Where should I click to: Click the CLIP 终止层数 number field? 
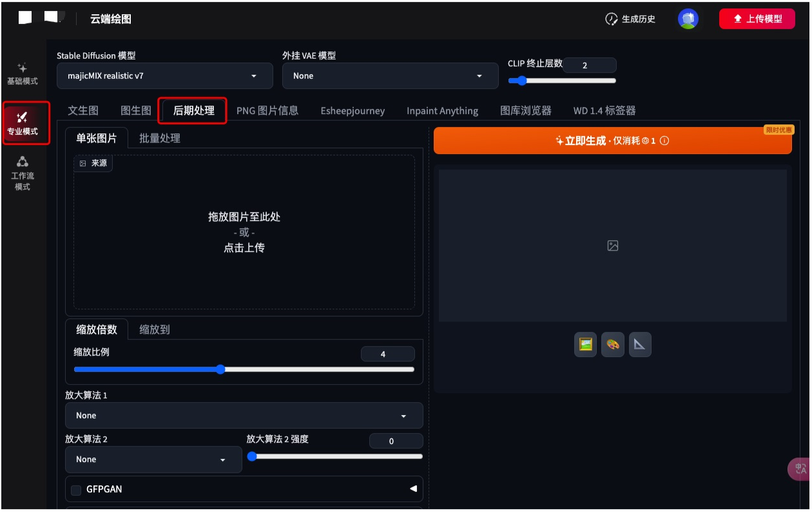[x=589, y=65]
